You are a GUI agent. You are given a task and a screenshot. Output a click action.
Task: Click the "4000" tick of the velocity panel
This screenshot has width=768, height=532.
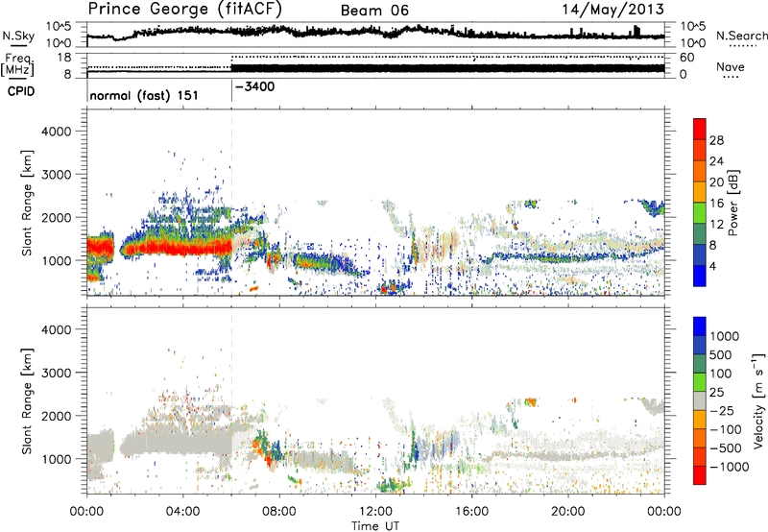[56, 329]
